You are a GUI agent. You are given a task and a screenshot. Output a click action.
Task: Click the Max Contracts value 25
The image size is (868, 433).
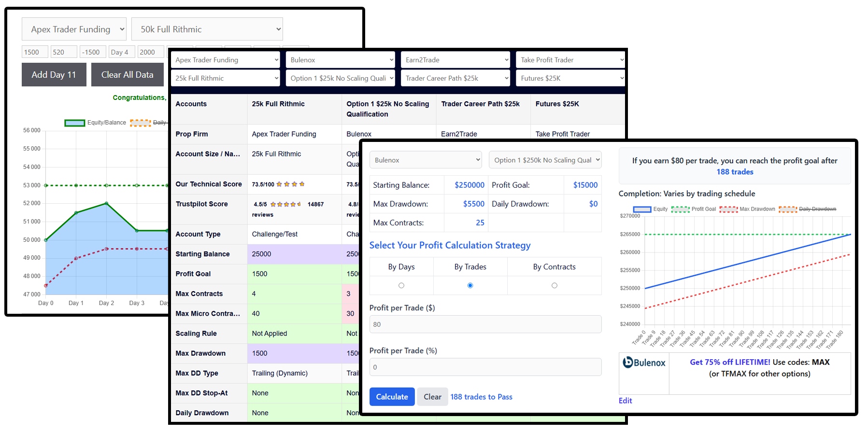tap(480, 223)
